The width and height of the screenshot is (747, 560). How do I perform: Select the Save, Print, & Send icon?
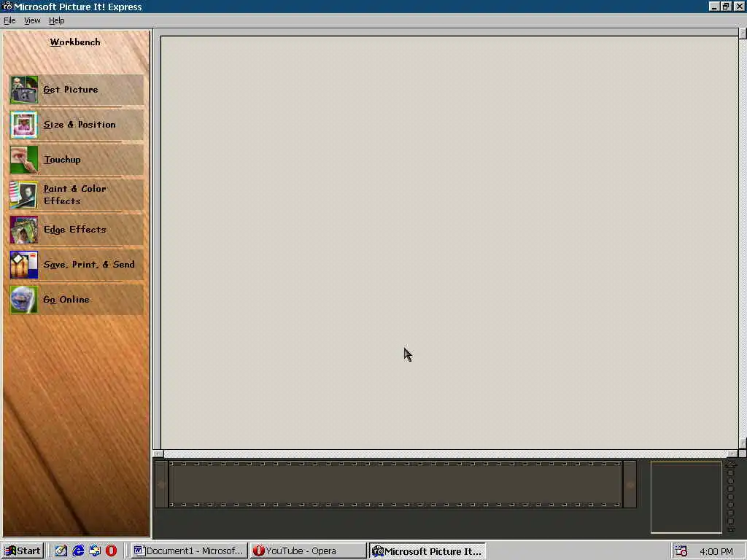(x=24, y=265)
